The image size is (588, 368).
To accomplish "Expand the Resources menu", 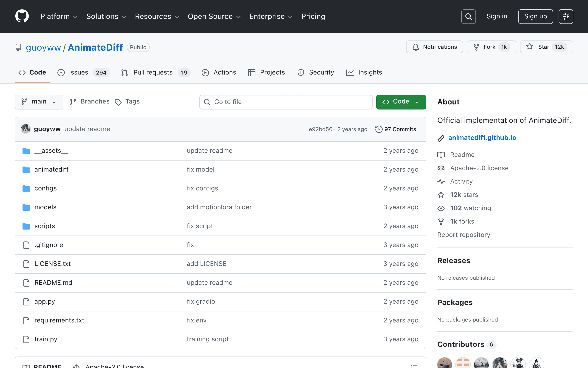I will pos(157,16).
